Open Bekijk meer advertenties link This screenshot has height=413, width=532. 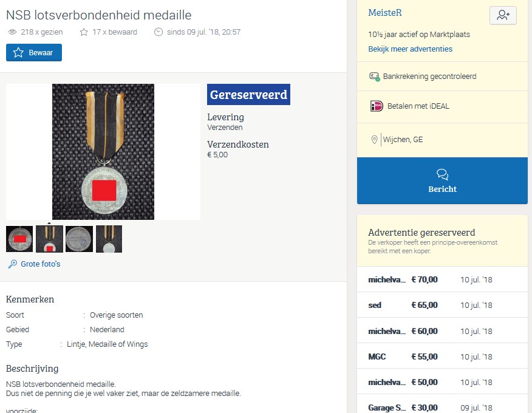pyautogui.click(x=410, y=49)
